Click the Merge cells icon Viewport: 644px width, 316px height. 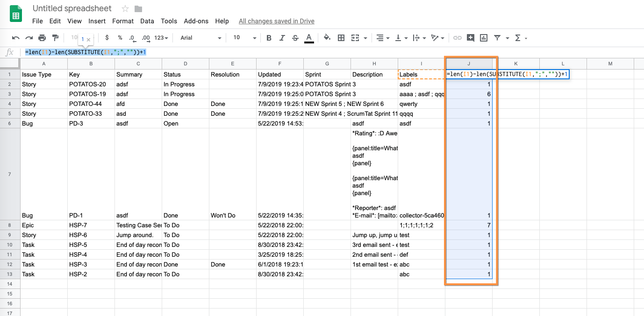355,38
